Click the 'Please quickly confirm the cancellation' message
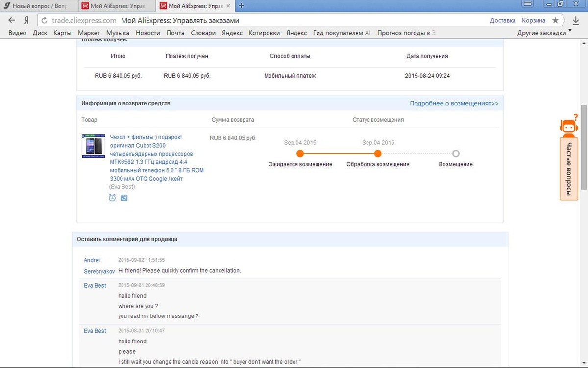Viewport: 588px width, 368px height. (179, 271)
